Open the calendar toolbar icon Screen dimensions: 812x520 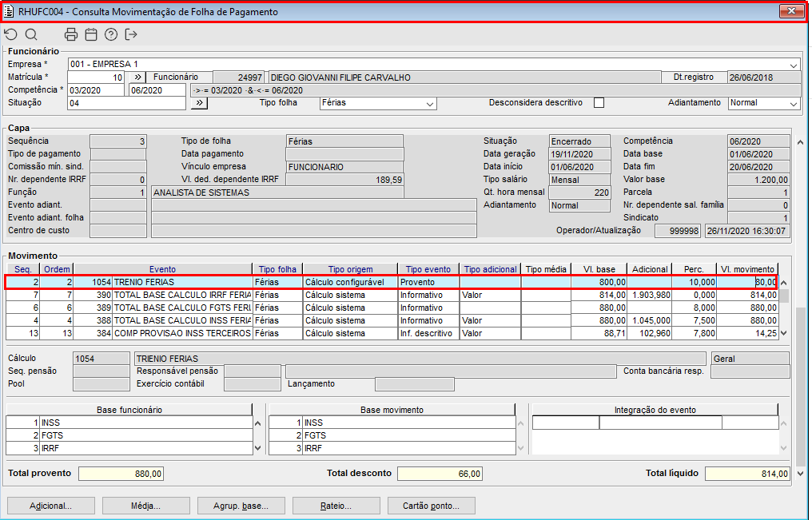[x=91, y=34]
